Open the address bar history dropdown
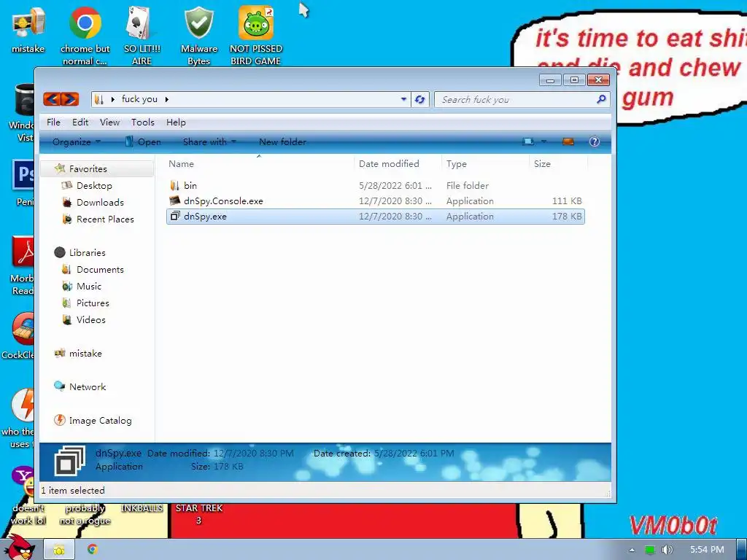This screenshot has height=560, width=747. (403, 99)
